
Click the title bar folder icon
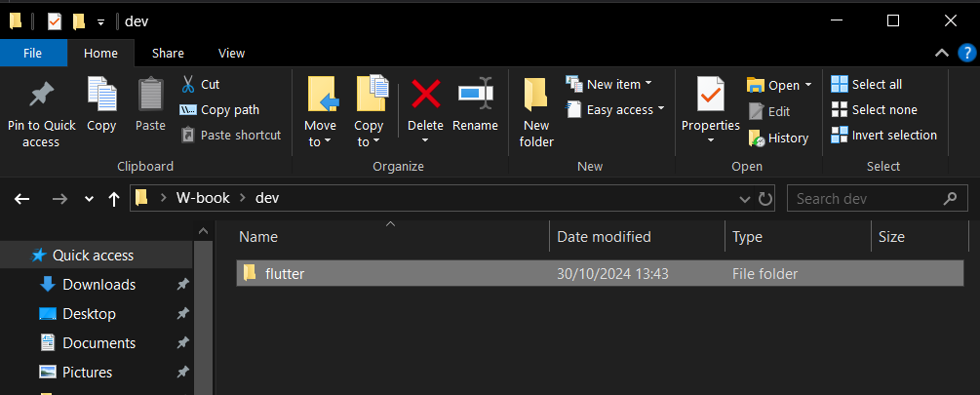click(x=16, y=21)
